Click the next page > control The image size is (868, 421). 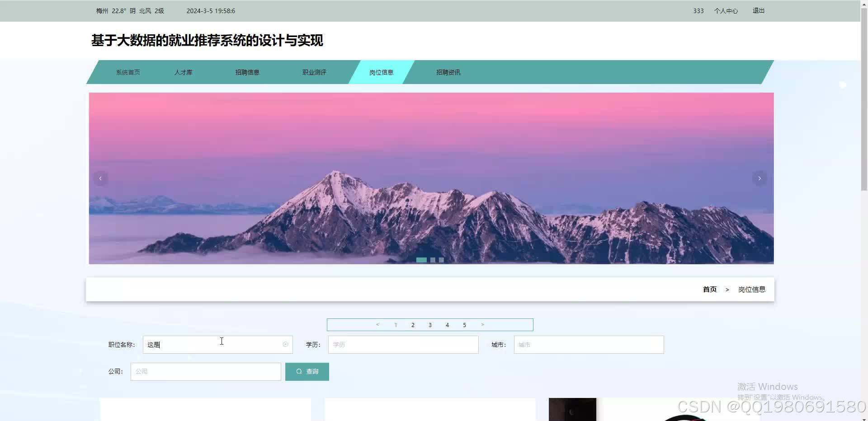click(482, 325)
